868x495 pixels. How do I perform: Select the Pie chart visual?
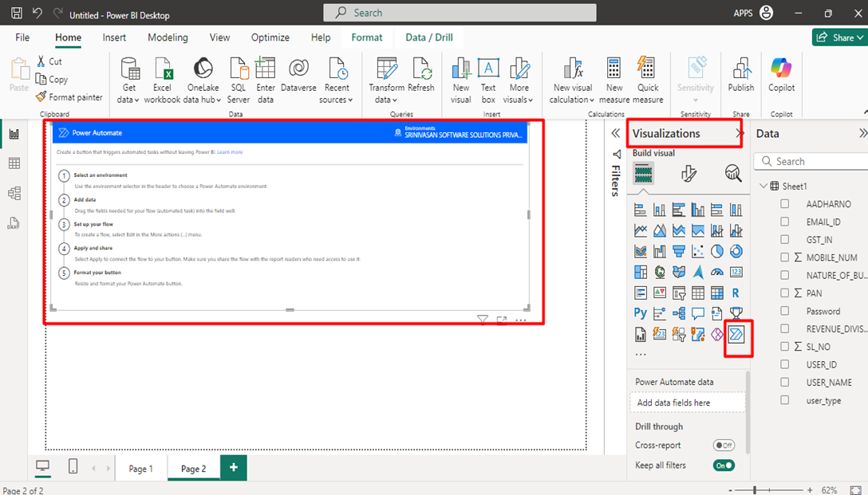tap(717, 251)
